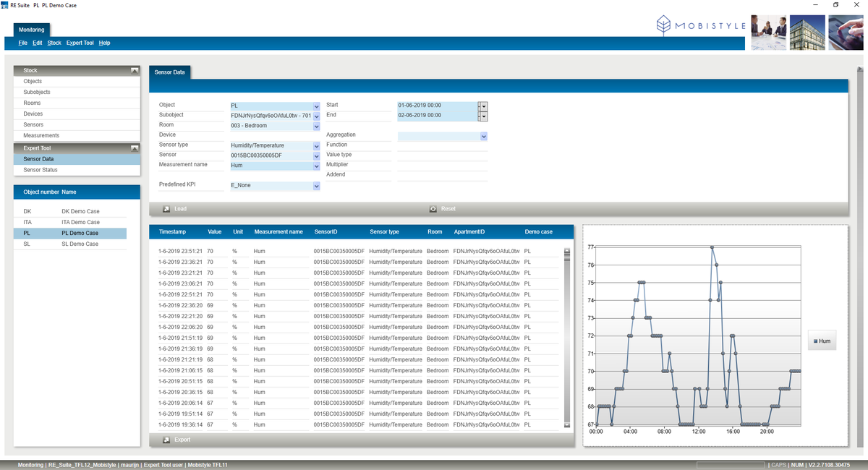The height and width of the screenshot is (470, 868).
Task: Click the SensorID column header
Action: (325, 232)
